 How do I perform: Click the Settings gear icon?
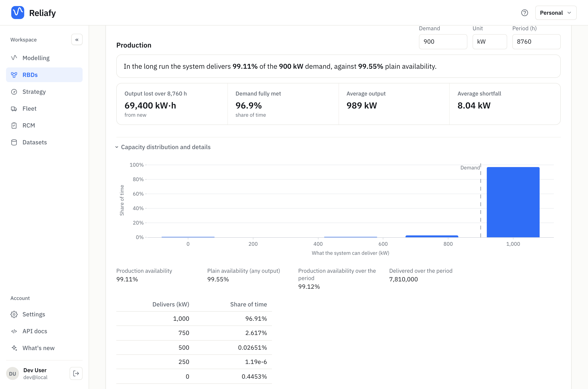[14, 314]
